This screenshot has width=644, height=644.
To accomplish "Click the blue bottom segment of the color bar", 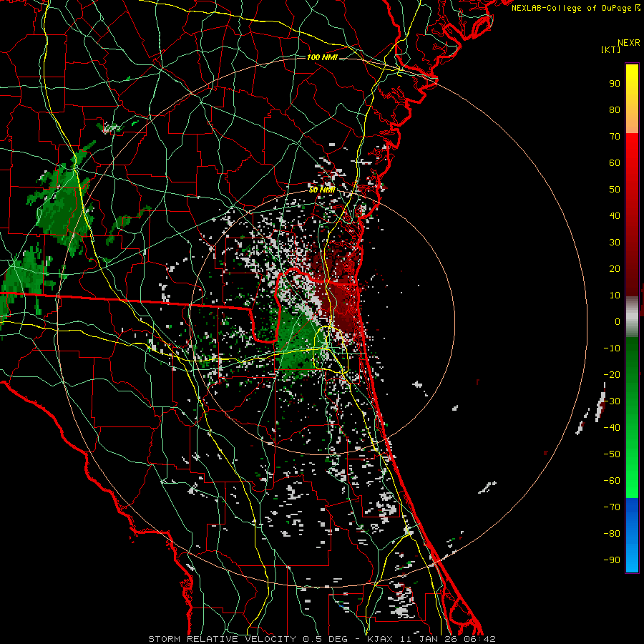I will [632, 535].
